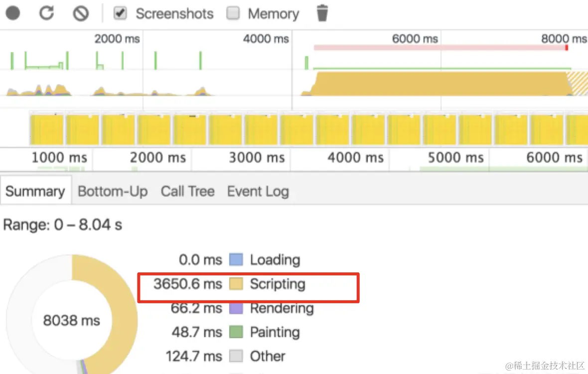Click the green Painting color swatch
Screen dimensions: 588x374
point(236,332)
